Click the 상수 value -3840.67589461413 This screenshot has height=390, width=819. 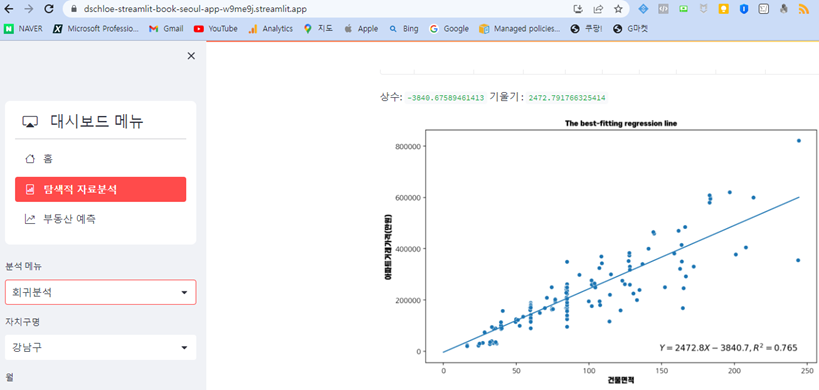point(446,98)
